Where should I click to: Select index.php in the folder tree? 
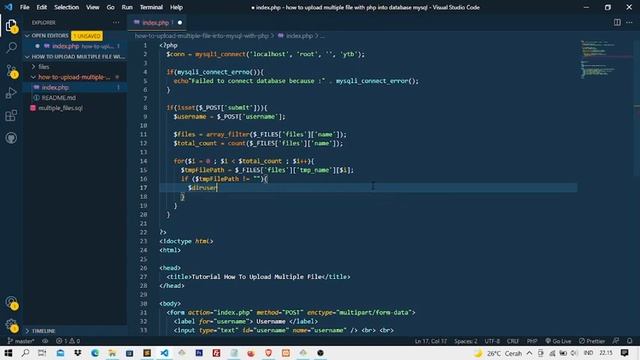point(75,87)
